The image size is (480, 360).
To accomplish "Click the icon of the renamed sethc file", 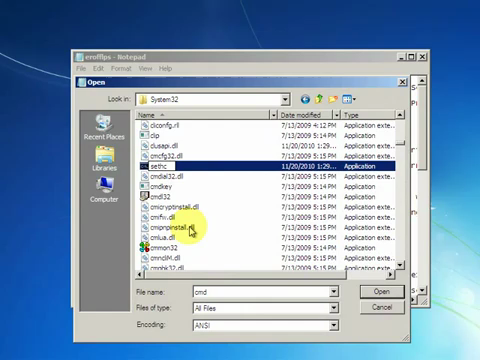I will (x=144, y=166).
